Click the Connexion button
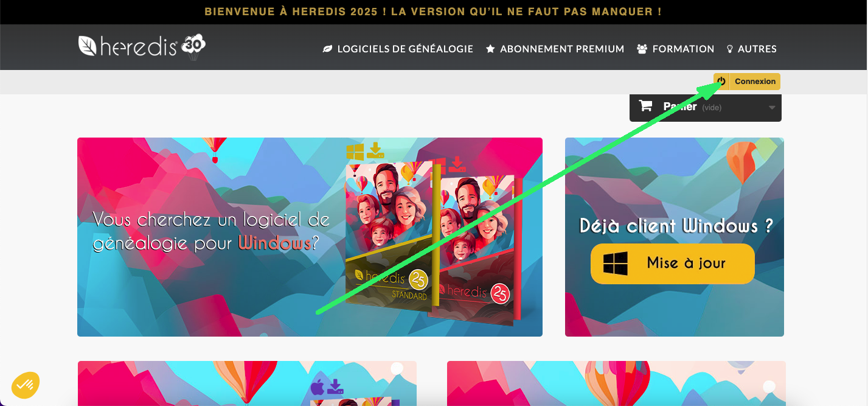Viewport: 868px width, 406px height. [747, 82]
